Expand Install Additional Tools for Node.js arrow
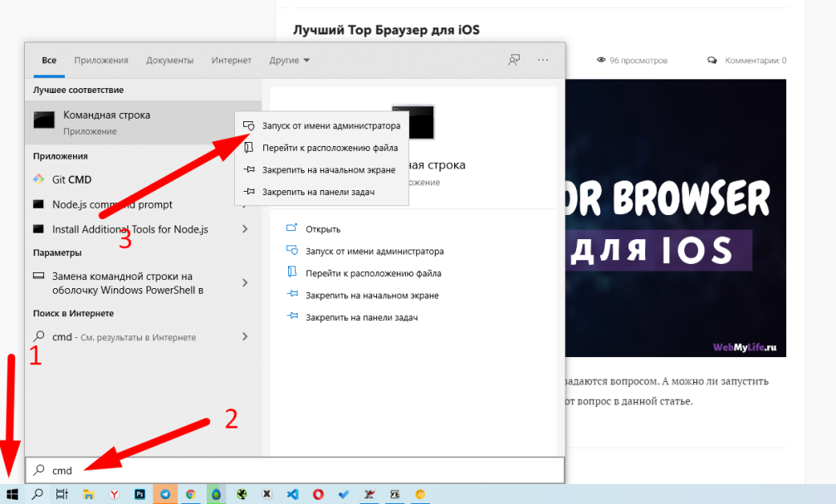 (245, 229)
